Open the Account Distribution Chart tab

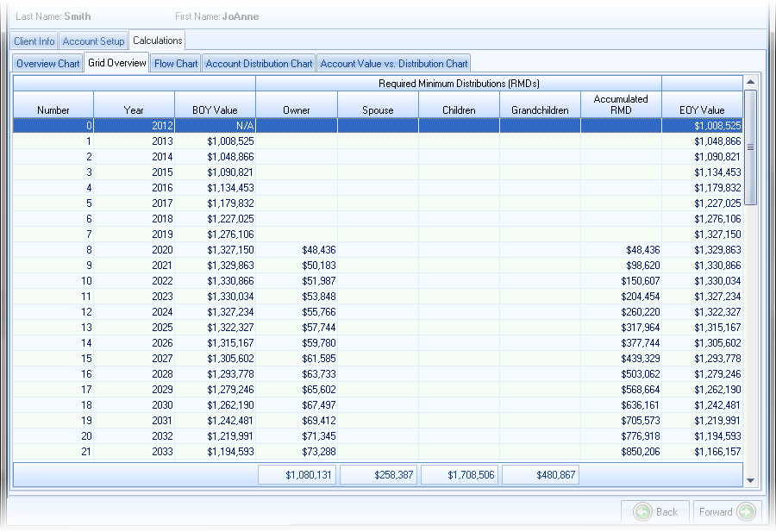(259, 64)
